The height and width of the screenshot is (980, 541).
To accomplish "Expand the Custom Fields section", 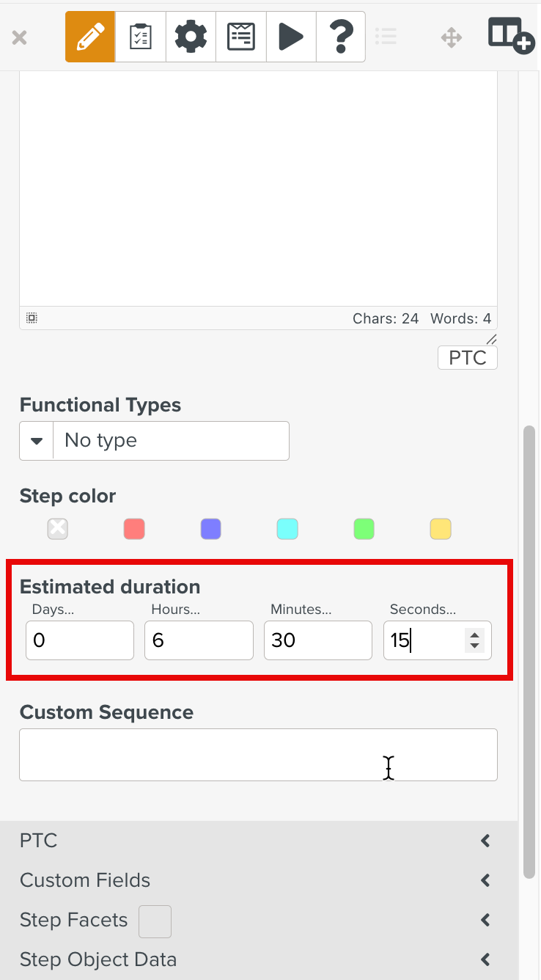I will click(x=485, y=880).
